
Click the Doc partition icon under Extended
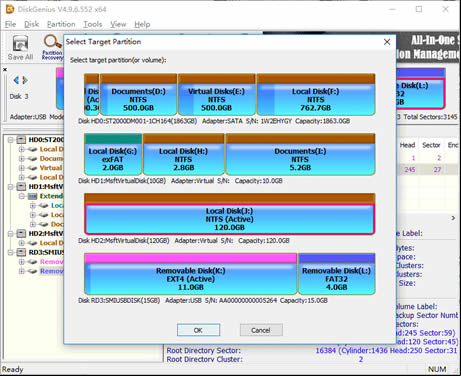click(43, 224)
